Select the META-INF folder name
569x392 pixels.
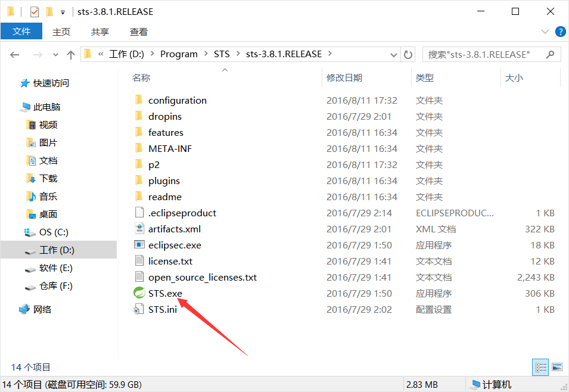(x=170, y=148)
